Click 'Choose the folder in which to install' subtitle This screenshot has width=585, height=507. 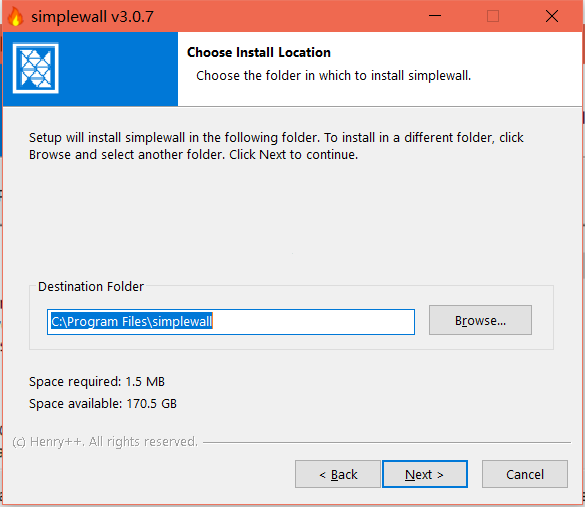334,76
